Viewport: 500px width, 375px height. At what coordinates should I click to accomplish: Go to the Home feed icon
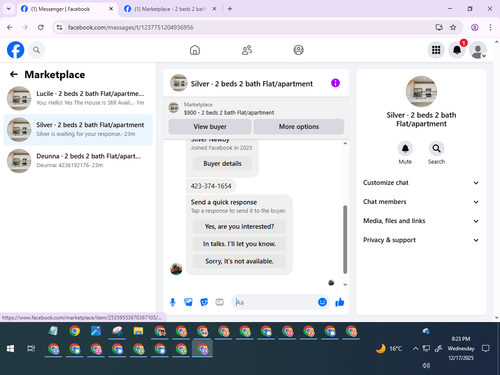pos(195,50)
